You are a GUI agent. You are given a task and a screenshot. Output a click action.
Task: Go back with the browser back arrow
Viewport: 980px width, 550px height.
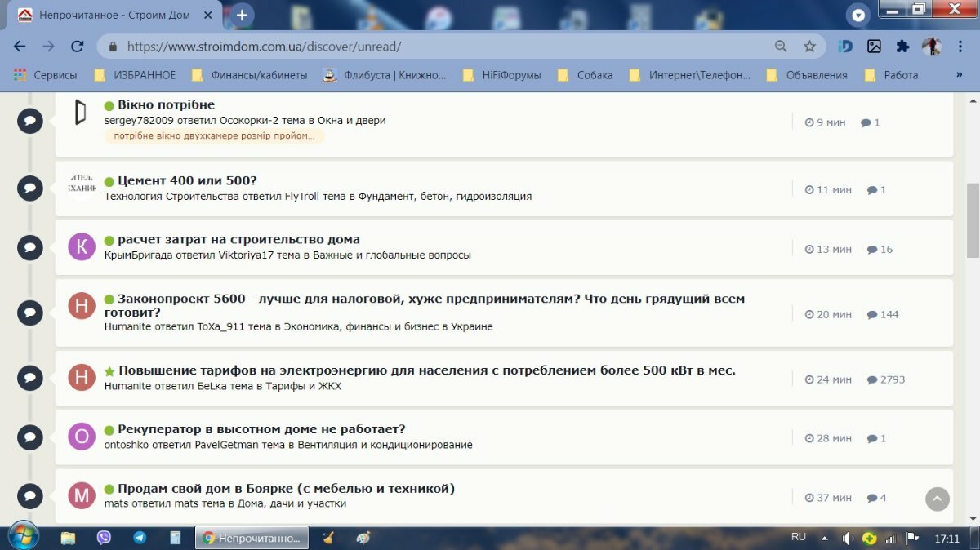(x=20, y=47)
